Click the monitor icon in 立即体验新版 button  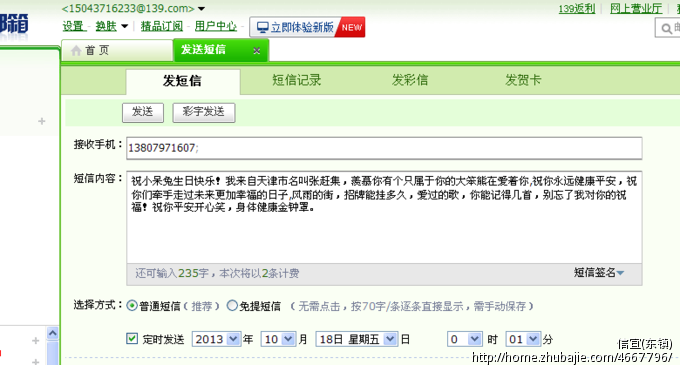(x=262, y=27)
